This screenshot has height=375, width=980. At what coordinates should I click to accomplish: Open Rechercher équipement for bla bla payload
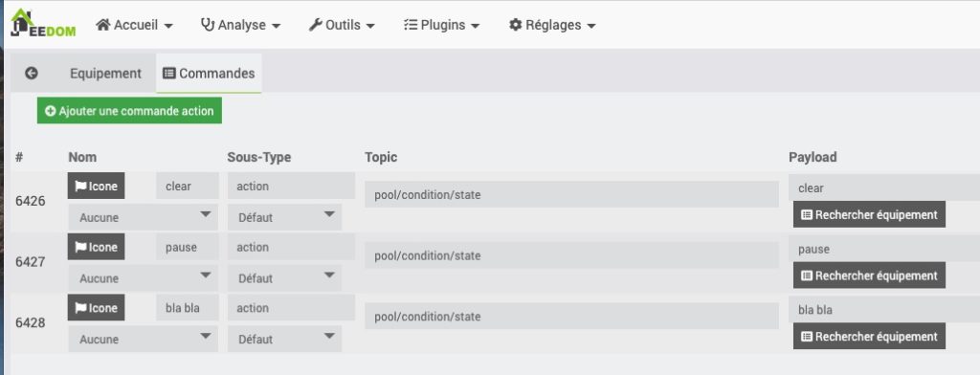coord(869,336)
